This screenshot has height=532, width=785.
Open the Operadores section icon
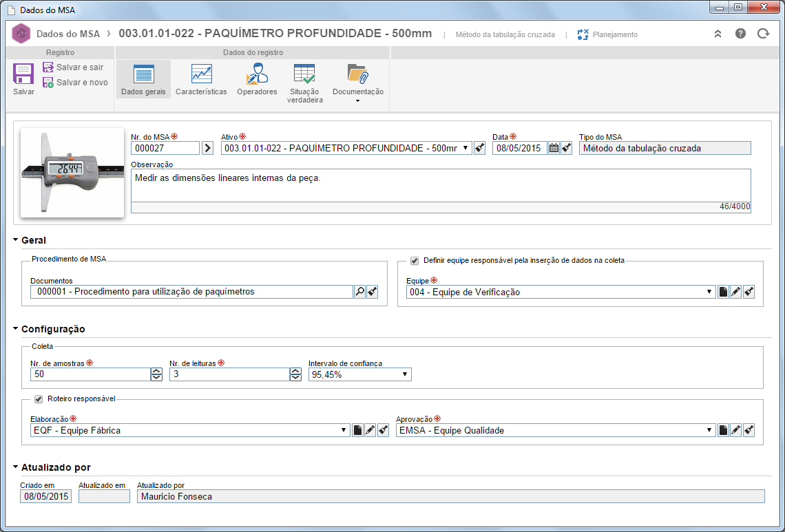coord(257,74)
